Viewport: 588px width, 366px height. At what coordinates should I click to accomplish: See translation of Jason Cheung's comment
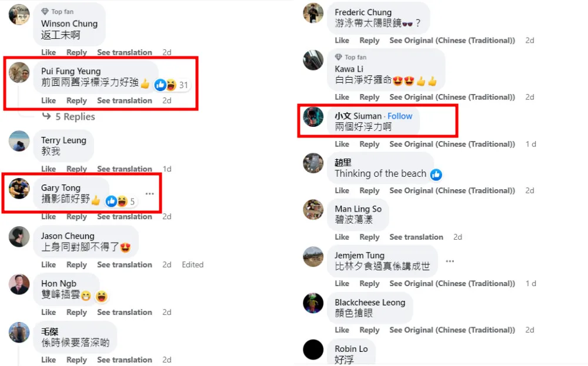pyautogui.click(x=125, y=265)
